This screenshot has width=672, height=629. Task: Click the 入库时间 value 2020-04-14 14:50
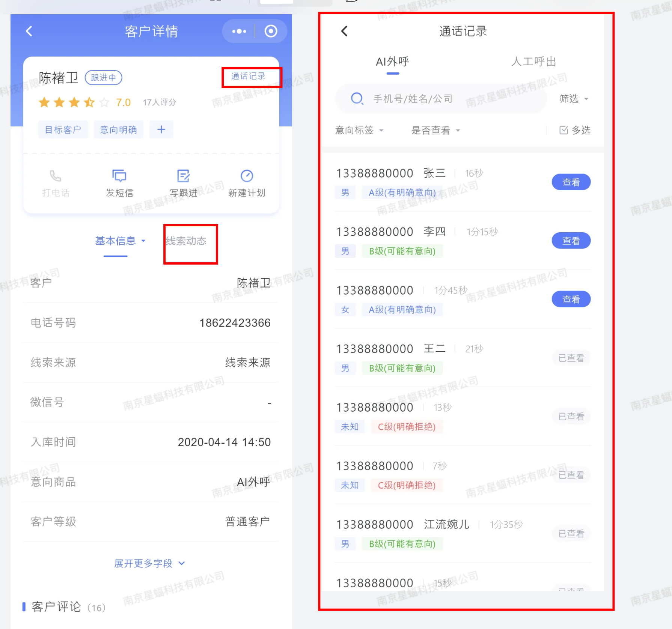click(224, 442)
